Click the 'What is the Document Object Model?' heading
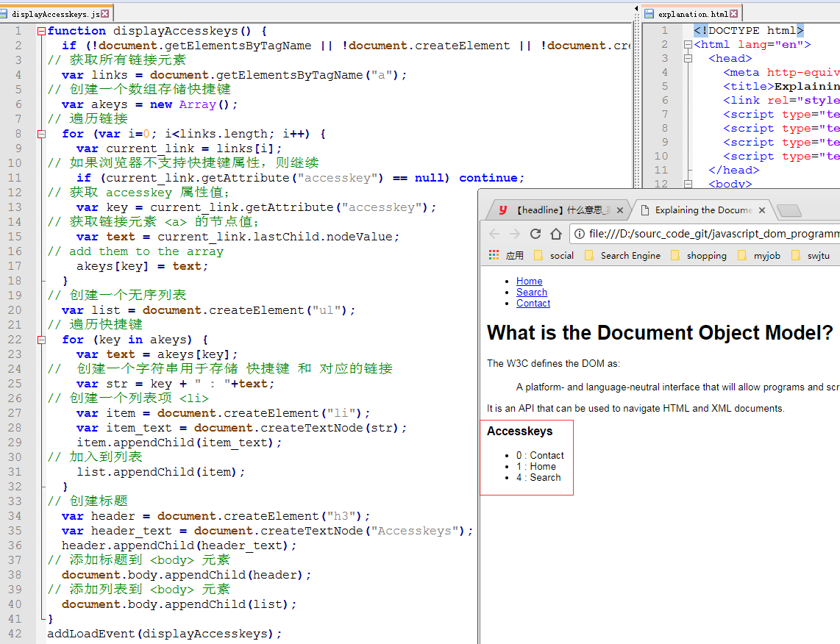The image size is (840, 644). [x=660, y=333]
